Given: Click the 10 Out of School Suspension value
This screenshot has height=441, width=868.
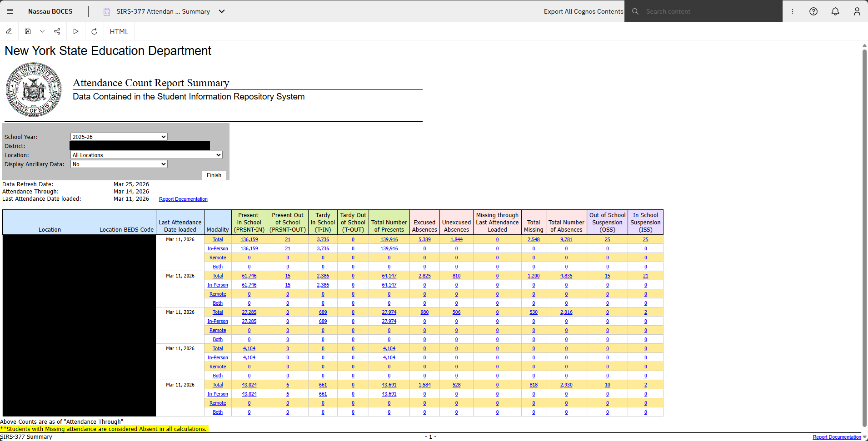Looking at the screenshot, I should (x=607, y=385).
